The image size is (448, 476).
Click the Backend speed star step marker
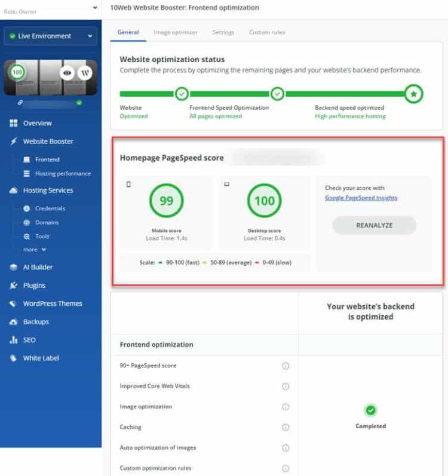tap(413, 94)
